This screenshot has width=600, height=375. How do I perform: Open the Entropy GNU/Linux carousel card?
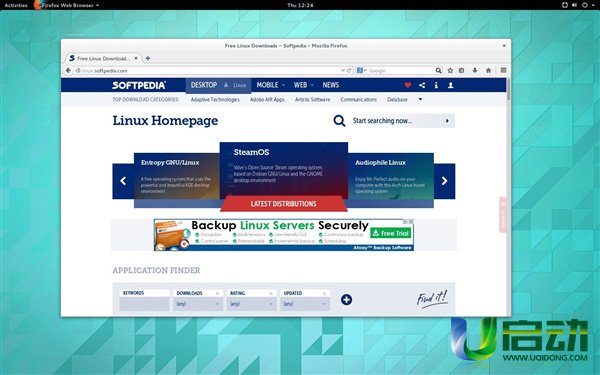pyautogui.click(x=177, y=176)
